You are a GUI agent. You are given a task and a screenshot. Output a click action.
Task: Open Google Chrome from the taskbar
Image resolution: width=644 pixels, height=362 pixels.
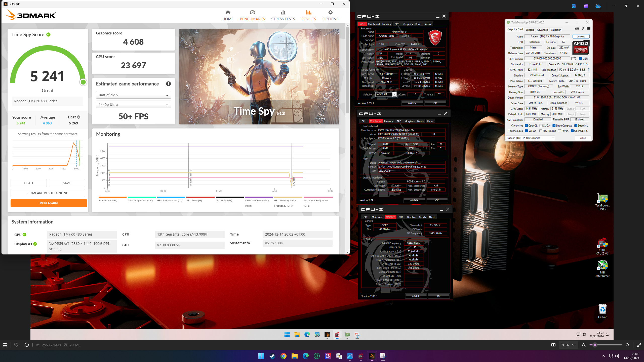pyautogui.click(x=283, y=356)
